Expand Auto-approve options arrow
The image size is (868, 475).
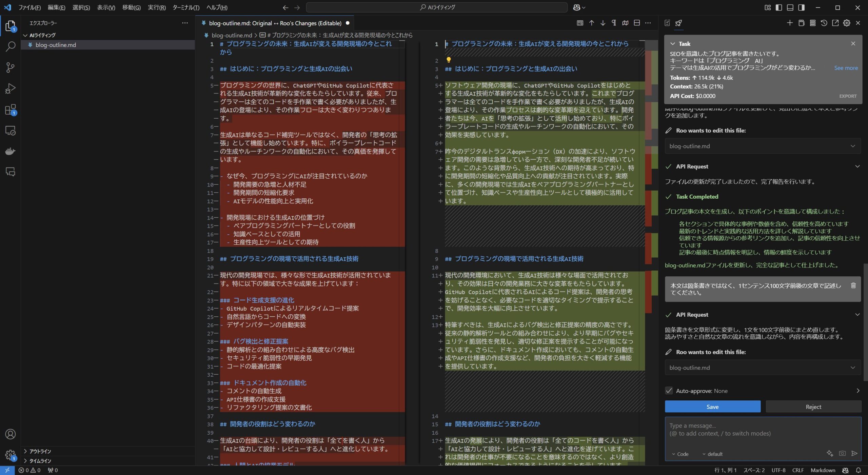point(857,391)
